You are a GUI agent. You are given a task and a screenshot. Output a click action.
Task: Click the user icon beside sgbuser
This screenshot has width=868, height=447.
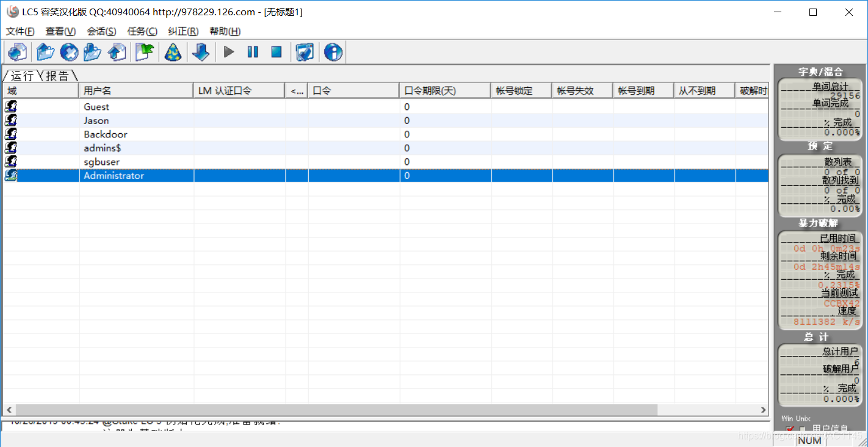[10, 161]
